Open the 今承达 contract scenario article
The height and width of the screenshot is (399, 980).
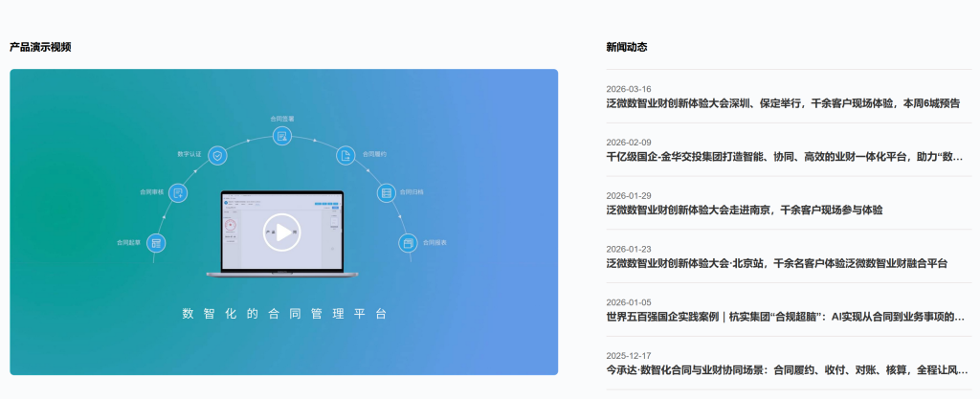tap(785, 369)
